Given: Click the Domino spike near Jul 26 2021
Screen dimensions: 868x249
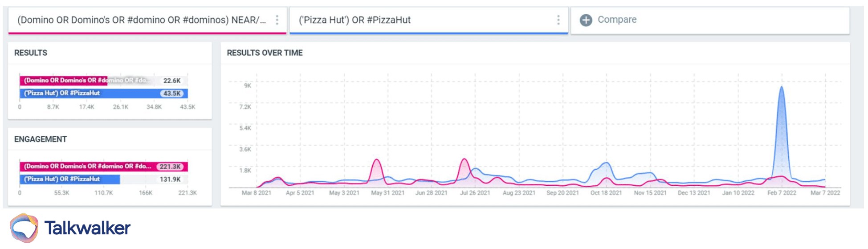Looking at the screenshot, I should (x=465, y=159).
